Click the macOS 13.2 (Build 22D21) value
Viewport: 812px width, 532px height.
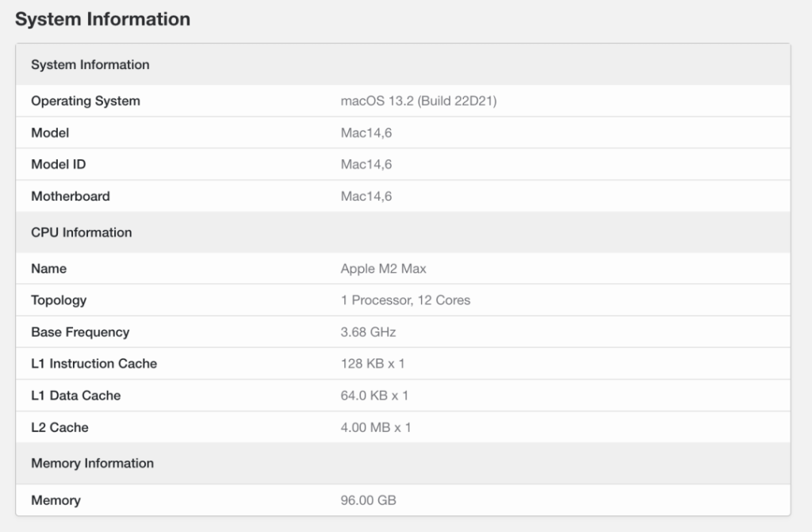point(418,101)
